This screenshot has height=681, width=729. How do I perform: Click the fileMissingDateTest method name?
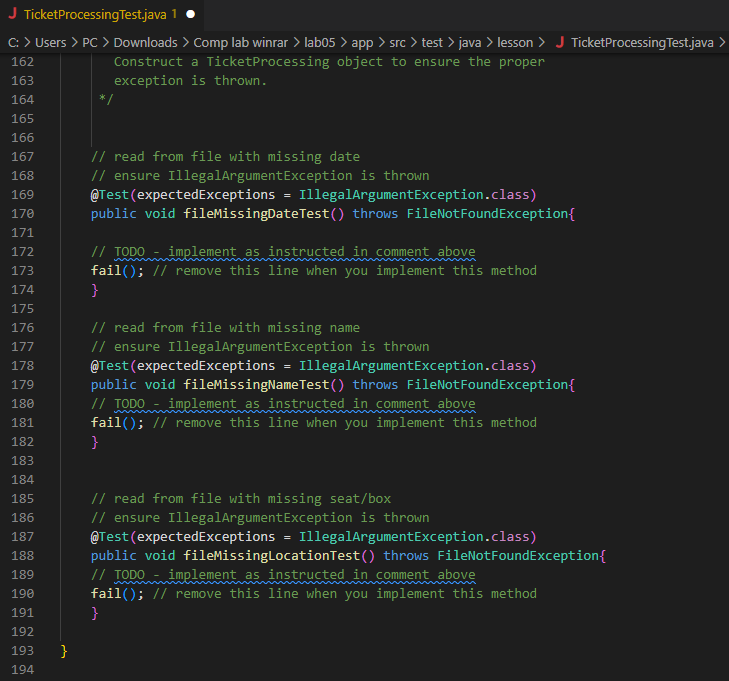click(257, 214)
